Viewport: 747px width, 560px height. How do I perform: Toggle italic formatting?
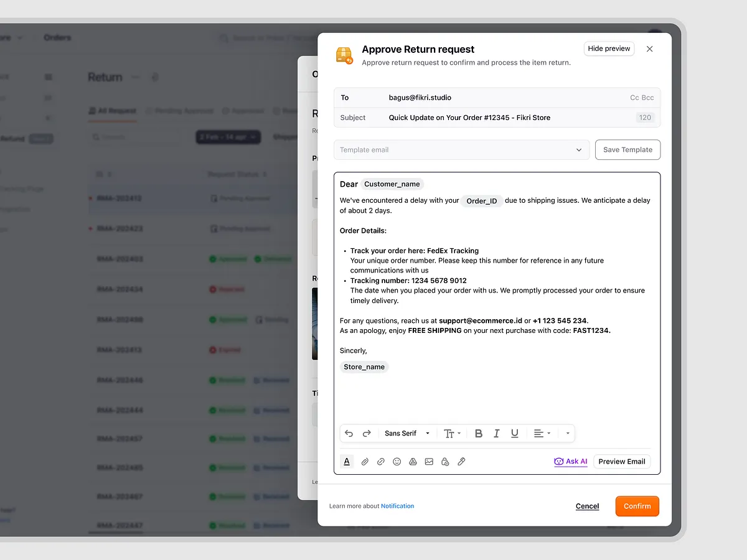[x=496, y=433]
